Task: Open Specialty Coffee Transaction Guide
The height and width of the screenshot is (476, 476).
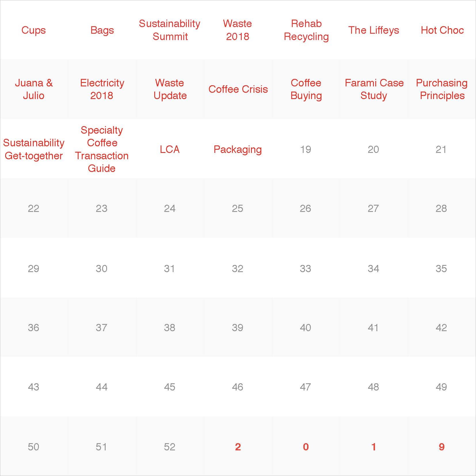Action: (102, 149)
